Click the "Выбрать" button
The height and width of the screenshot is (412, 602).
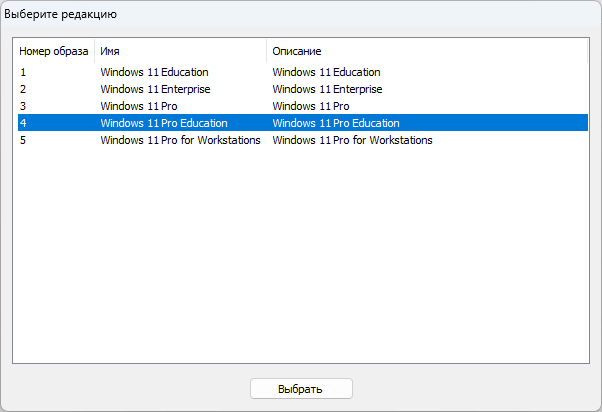tap(301, 388)
